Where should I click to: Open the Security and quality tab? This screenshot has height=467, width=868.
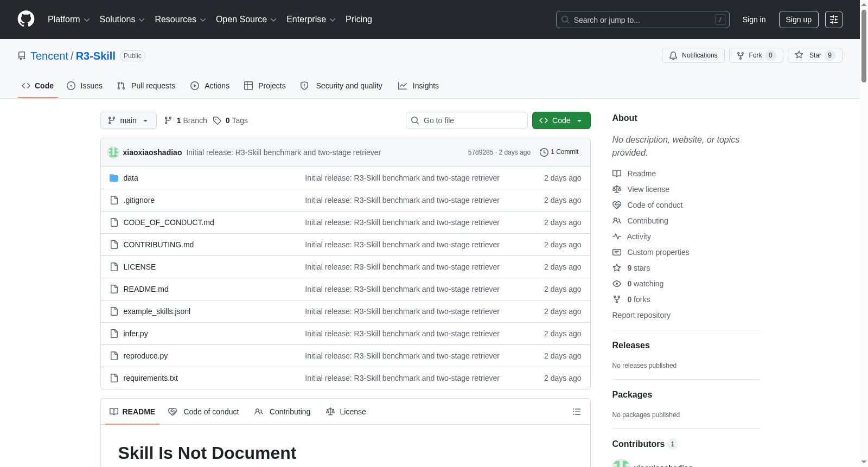(x=341, y=86)
